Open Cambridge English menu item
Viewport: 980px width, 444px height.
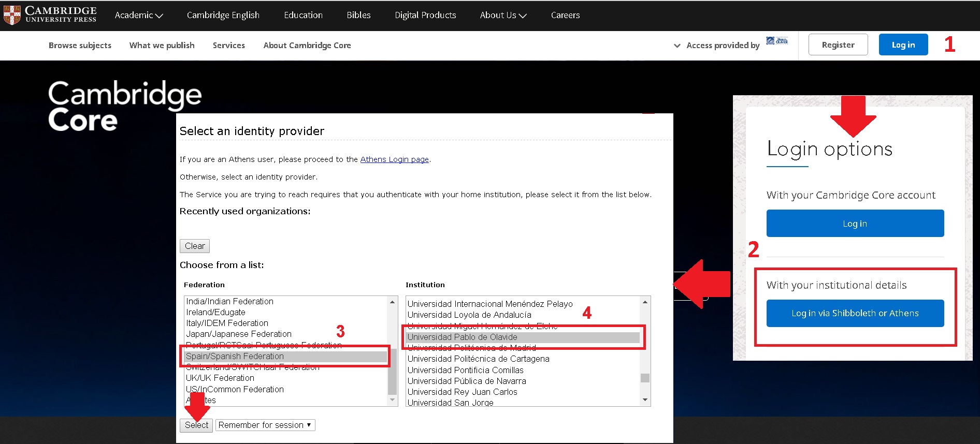(223, 16)
